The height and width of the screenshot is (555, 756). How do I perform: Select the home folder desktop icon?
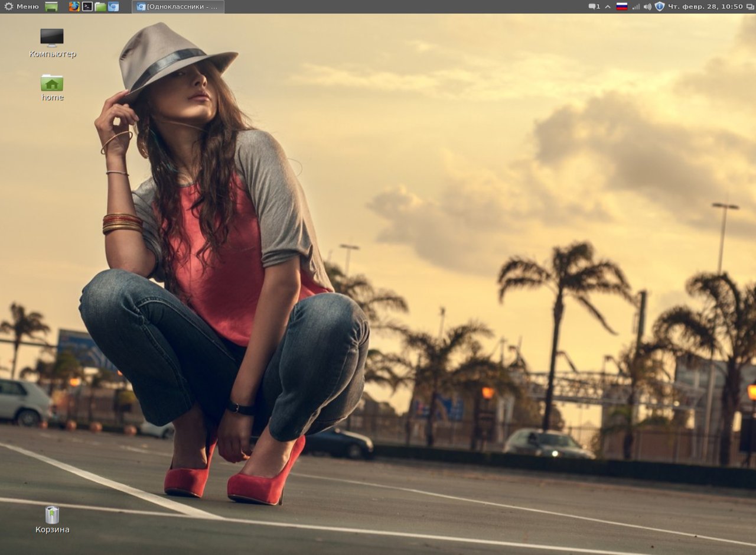click(52, 83)
